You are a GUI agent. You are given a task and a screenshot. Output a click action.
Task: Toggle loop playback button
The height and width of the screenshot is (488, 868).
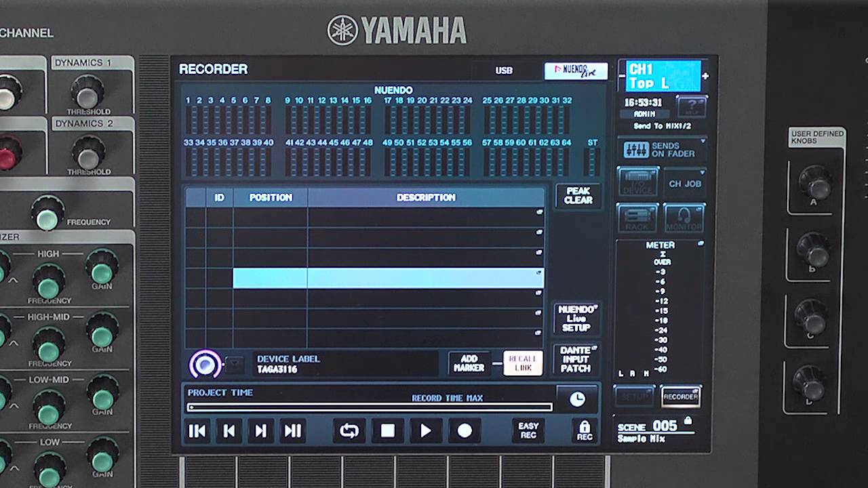pyautogui.click(x=349, y=431)
